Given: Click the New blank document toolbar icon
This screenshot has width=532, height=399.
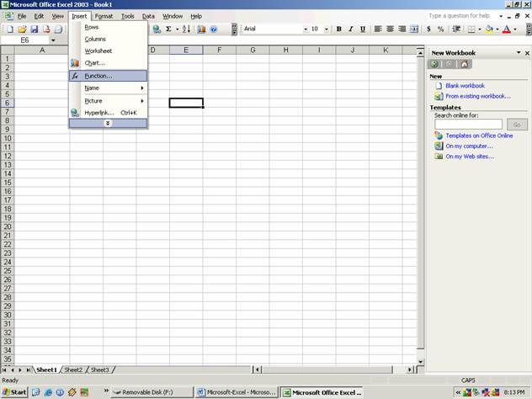Looking at the screenshot, I should [x=10, y=29].
